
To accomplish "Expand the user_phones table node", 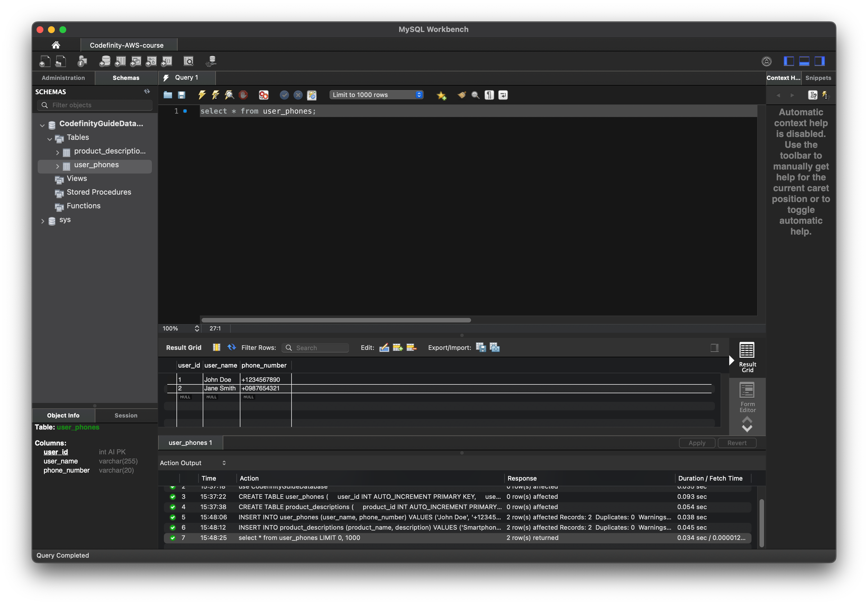I will click(57, 166).
